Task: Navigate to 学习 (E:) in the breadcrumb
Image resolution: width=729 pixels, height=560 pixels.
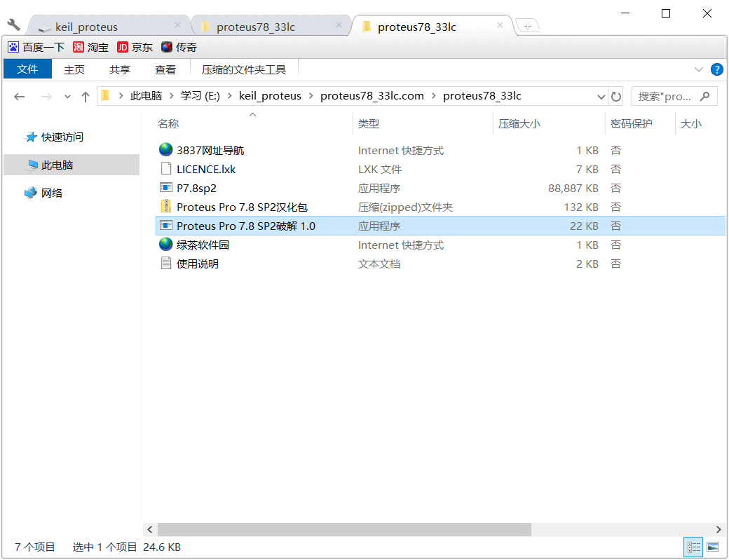Action: (200, 96)
